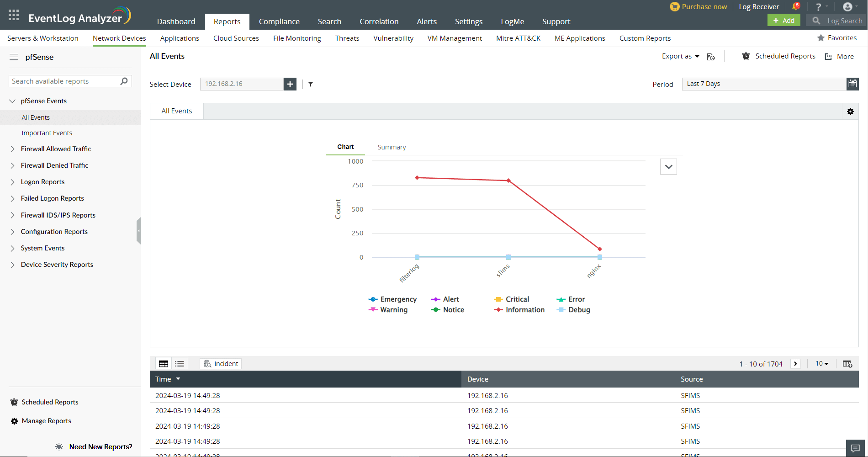Image resolution: width=868 pixels, height=457 pixels.
Task: Expand the Firewall Denied Traffic section
Action: point(55,165)
